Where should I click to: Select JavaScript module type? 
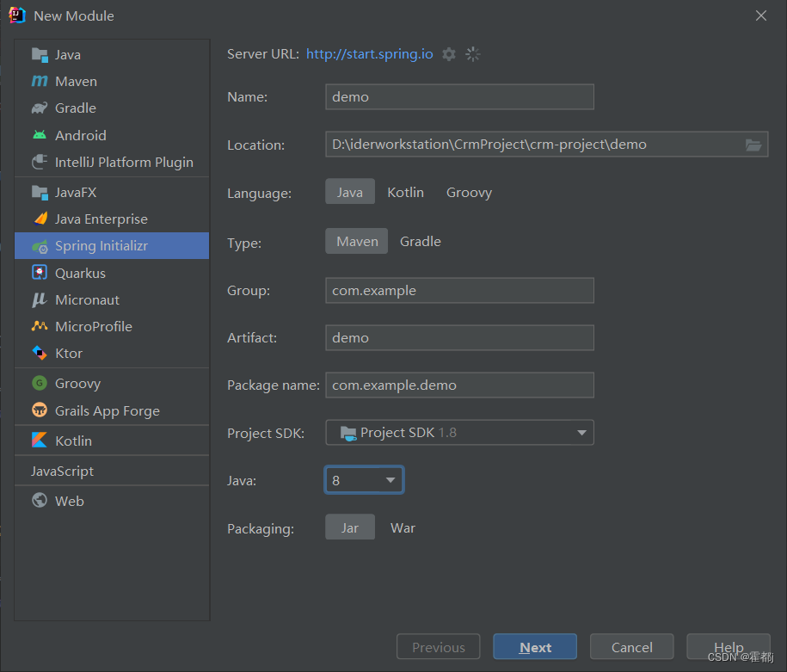point(112,471)
